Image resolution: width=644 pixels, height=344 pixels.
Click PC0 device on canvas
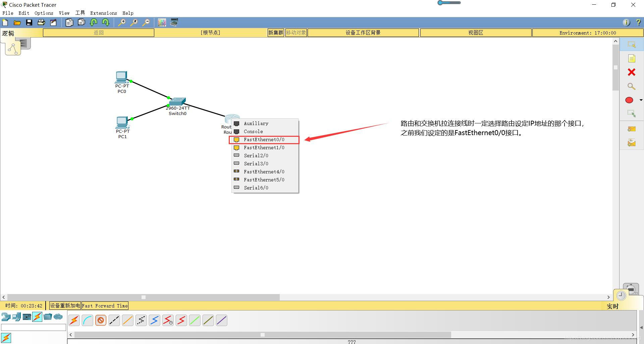121,77
